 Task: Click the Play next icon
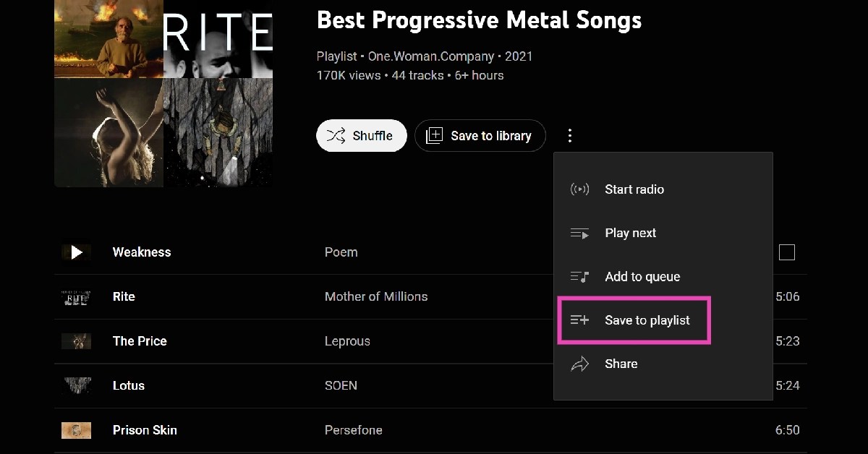(580, 233)
